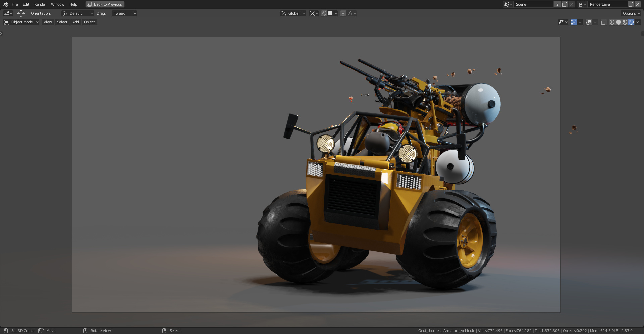This screenshot has width=644, height=334.
Task: Open the viewport View menu
Action: click(x=48, y=22)
